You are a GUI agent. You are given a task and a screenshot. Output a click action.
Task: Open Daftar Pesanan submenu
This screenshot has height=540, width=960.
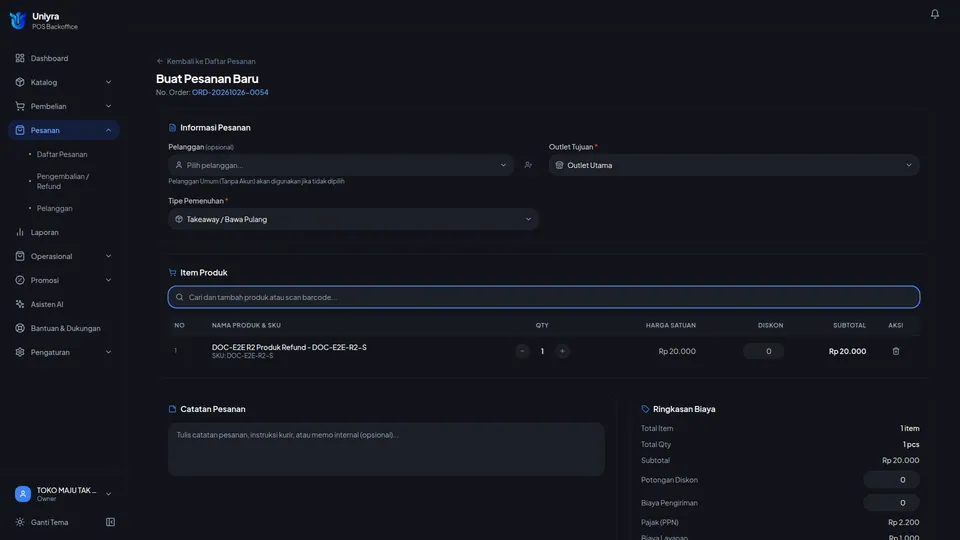62,154
